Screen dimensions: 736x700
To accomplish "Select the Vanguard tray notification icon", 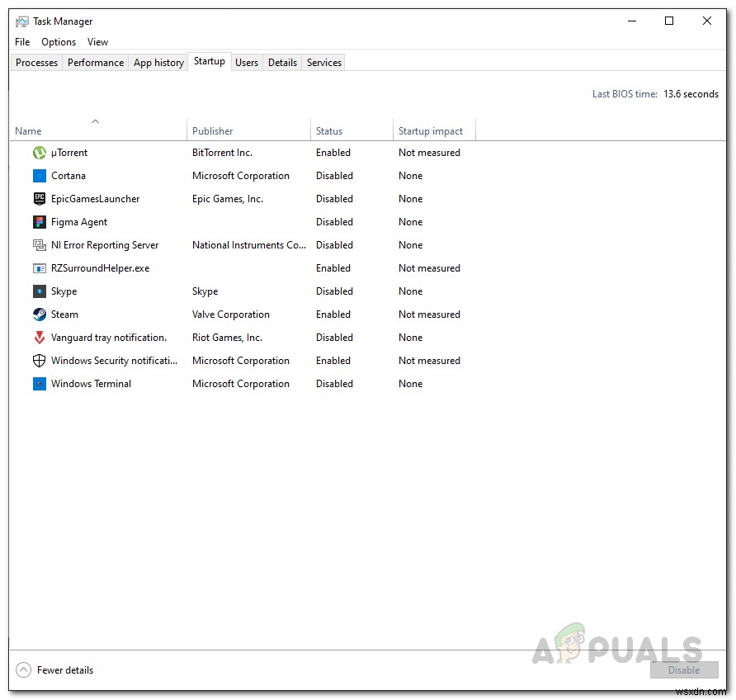I will click(38, 338).
